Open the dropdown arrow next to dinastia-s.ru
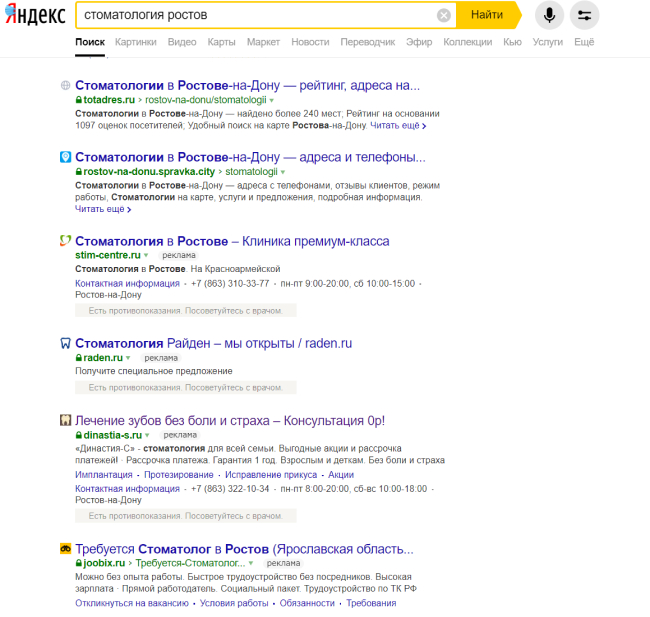 [x=147, y=435]
